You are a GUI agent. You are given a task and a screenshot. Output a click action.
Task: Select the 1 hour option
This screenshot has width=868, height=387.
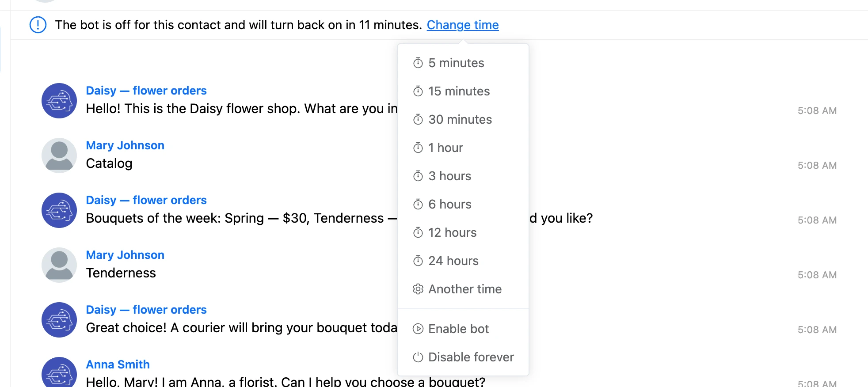point(463,148)
